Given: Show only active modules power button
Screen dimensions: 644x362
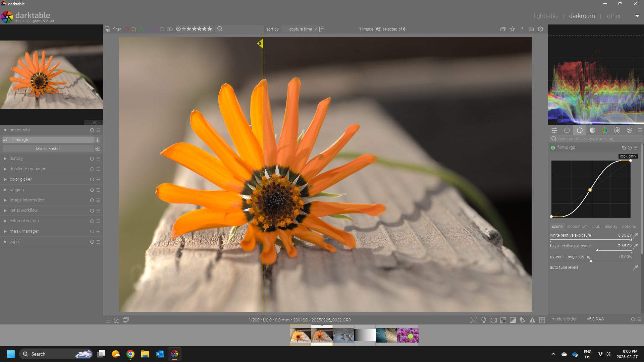Looking at the screenshot, I should pos(567,130).
